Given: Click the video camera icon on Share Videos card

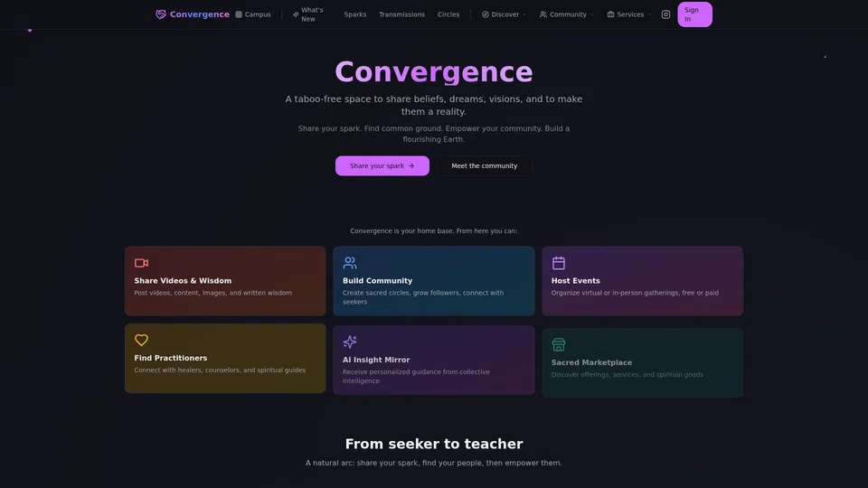Looking at the screenshot, I should pyautogui.click(x=141, y=263).
